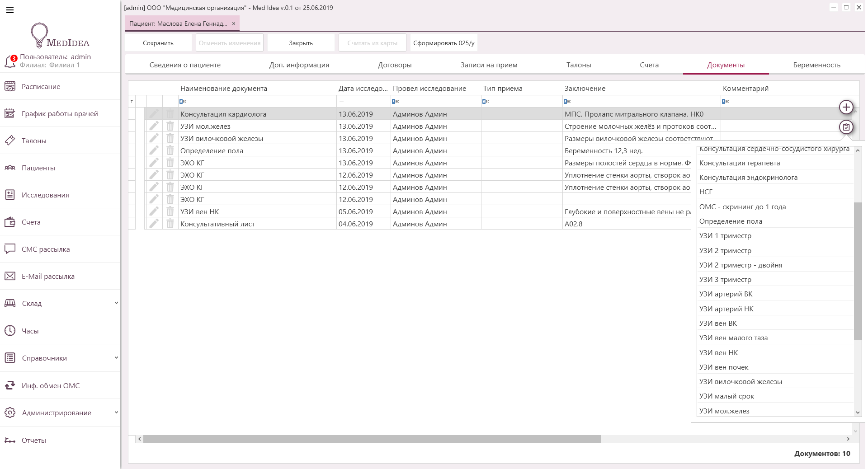This screenshot has width=868, height=469.
Task: Click the round clipboard template button
Action: 846,127
